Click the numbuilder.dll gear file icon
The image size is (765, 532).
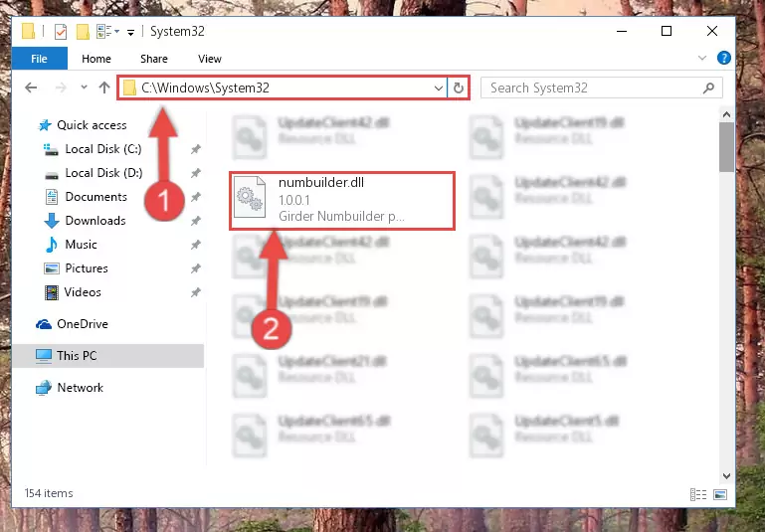(250, 198)
